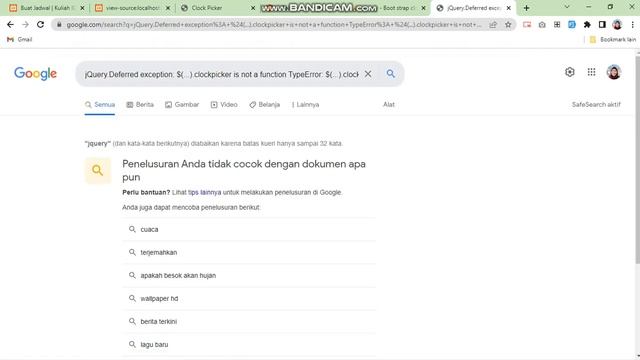Select the Belanja filter
Image resolution: width=640 pixels, height=360 pixels.
click(264, 104)
